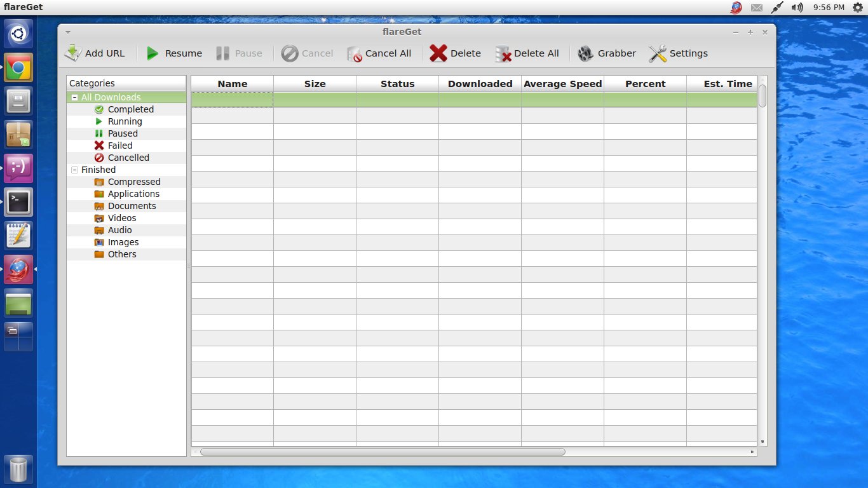This screenshot has width=868, height=488.
Task: Sort by the Percent column header
Action: [646, 84]
